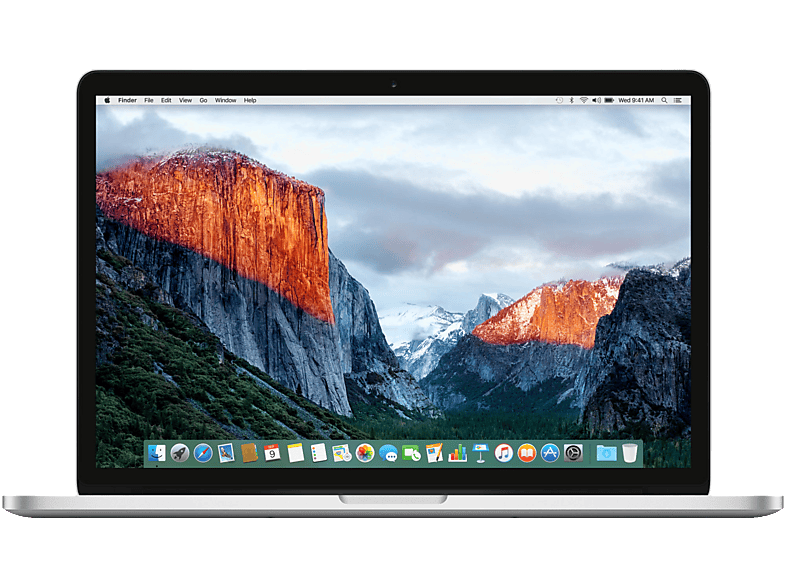The width and height of the screenshot is (786, 587).
Task: Open System Preferences gear icon
Action: [x=573, y=453]
